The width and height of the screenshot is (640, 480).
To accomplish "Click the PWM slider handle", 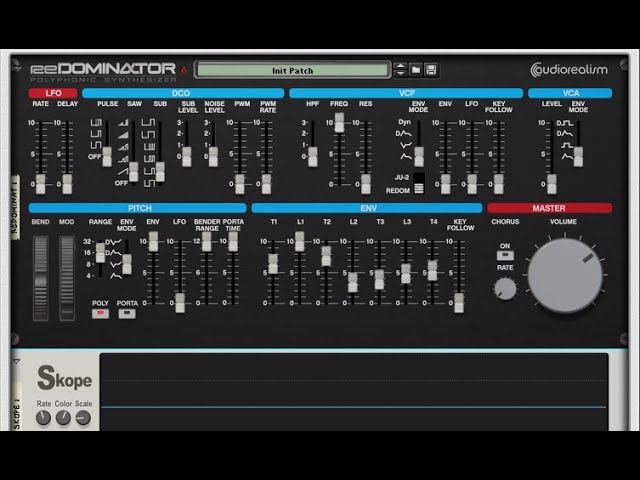I will click(240, 184).
